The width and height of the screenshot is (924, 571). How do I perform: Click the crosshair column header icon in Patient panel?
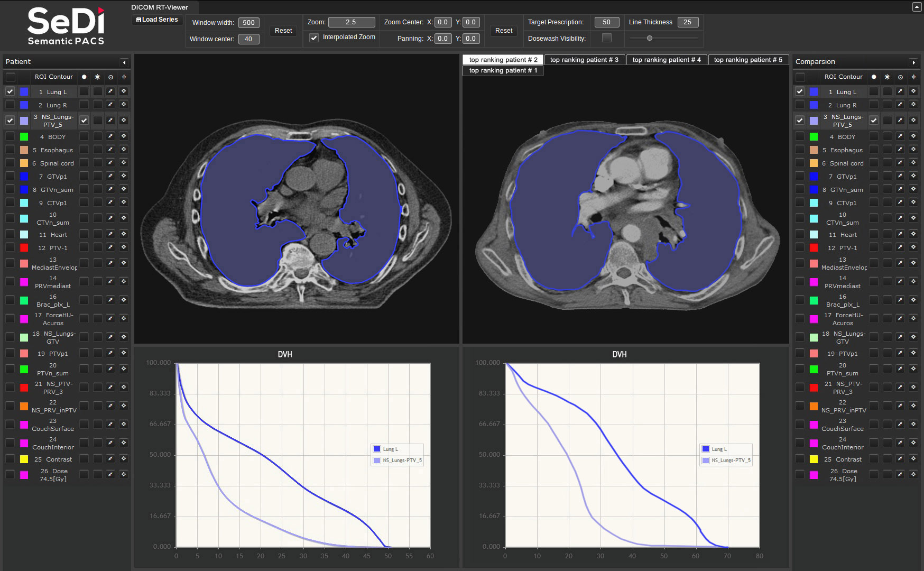[124, 77]
